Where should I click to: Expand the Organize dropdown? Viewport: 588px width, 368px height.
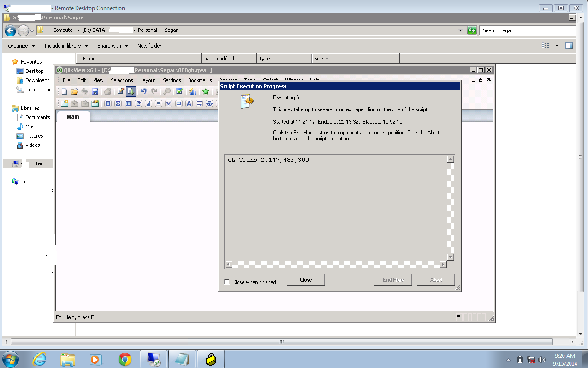[21, 46]
